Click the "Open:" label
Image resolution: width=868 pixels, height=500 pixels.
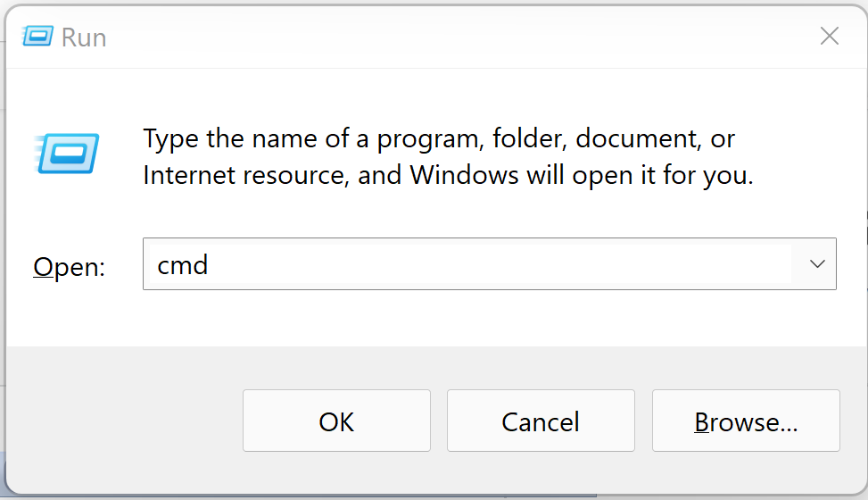coord(70,267)
